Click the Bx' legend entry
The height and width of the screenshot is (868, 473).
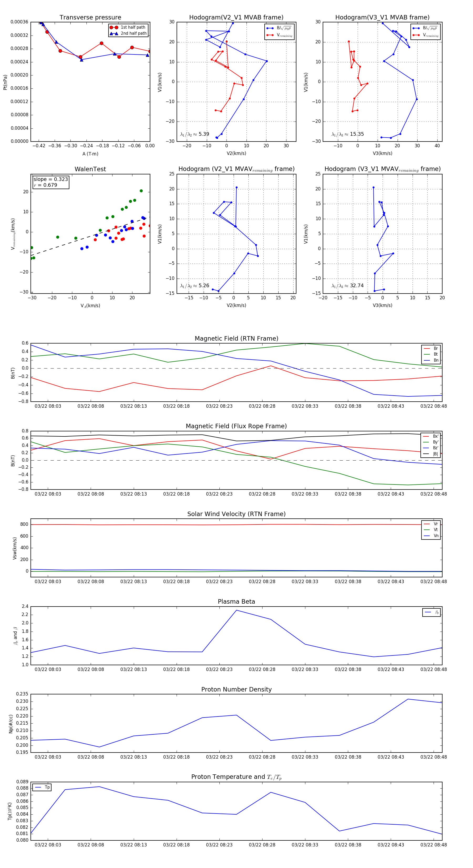431,436
